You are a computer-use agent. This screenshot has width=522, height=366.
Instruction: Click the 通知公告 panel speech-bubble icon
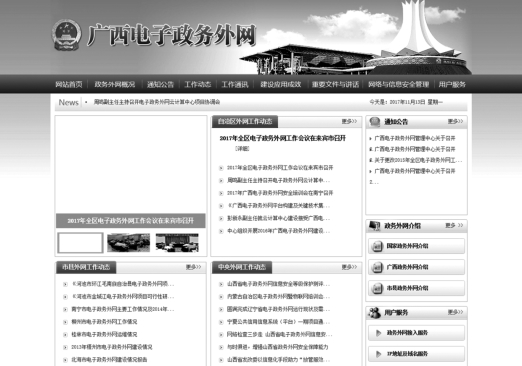[x=375, y=122]
